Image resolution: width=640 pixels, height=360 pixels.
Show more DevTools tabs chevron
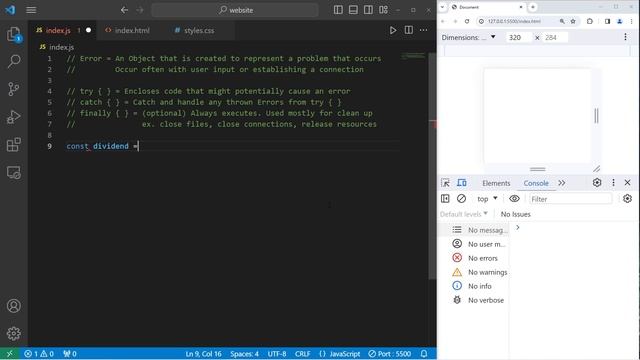[x=562, y=183]
